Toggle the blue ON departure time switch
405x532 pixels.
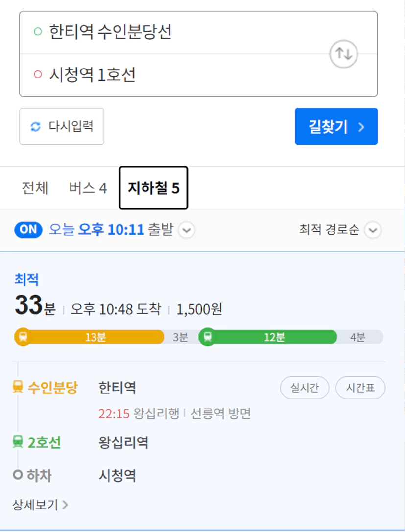click(x=28, y=230)
